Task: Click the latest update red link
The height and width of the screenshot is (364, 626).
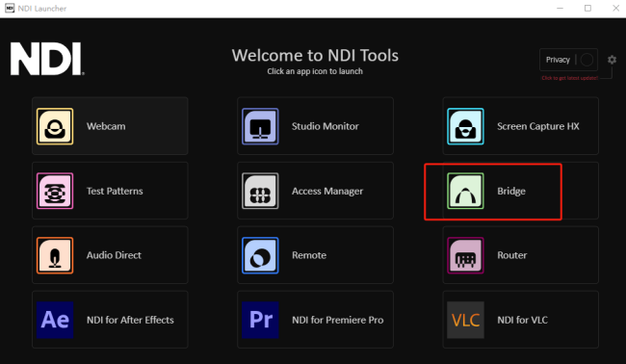Action: (570, 78)
